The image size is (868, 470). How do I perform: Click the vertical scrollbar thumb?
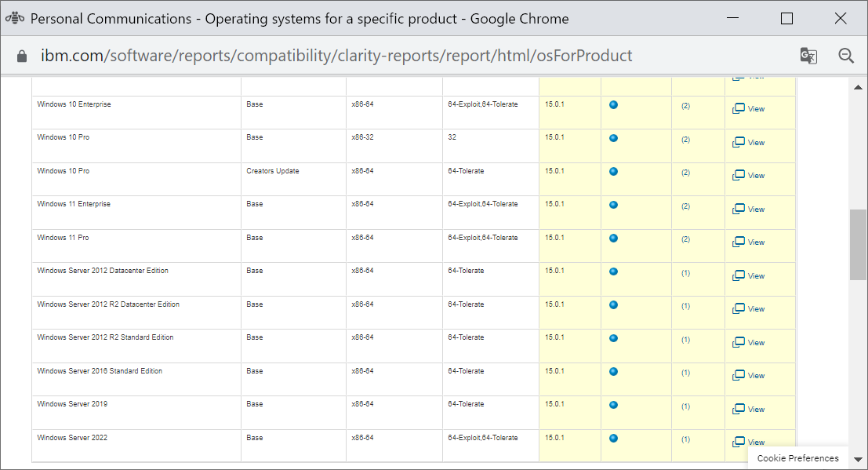[858, 245]
